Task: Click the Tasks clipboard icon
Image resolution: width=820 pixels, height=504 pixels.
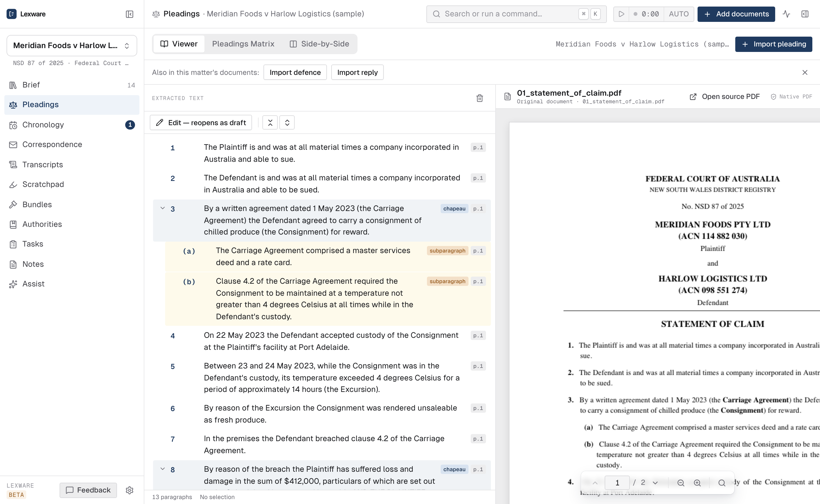Action: tap(13, 244)
